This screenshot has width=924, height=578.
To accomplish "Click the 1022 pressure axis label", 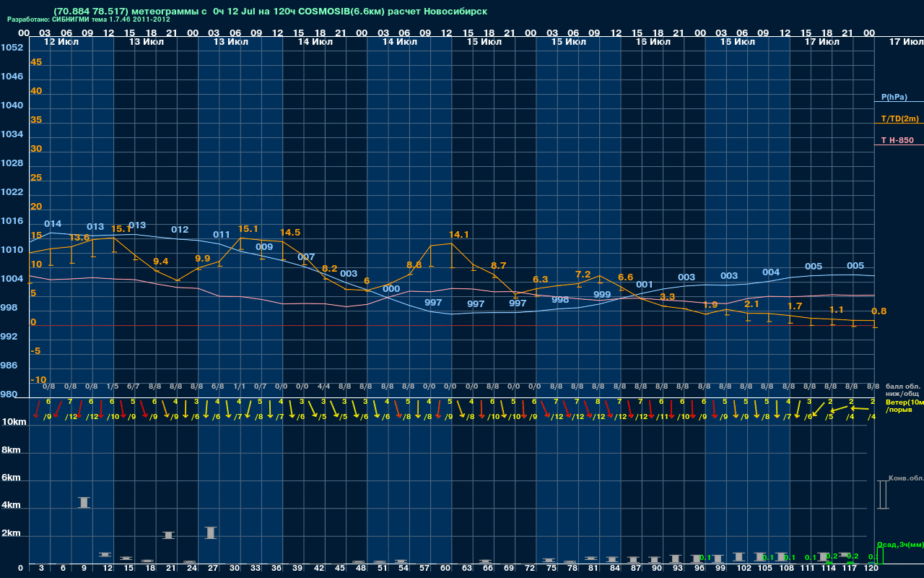I will click(x=12, y=192).
